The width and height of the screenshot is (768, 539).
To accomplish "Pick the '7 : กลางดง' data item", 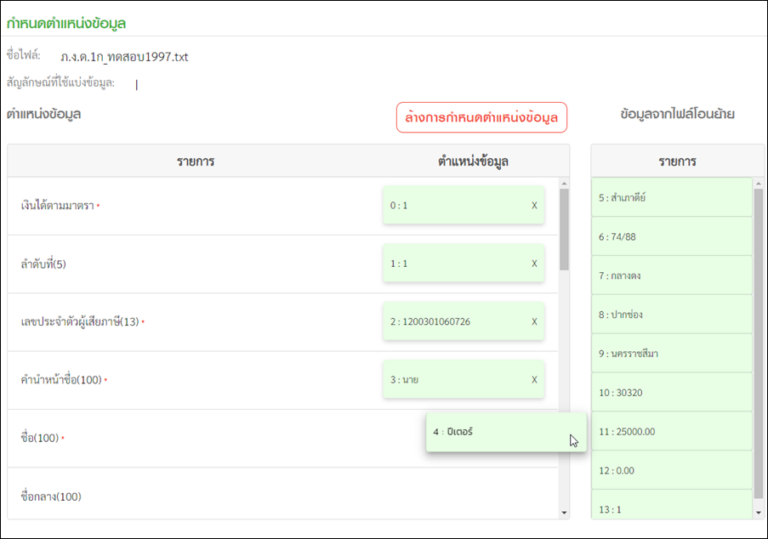I will pyautogui.click(x=671, y=275).
